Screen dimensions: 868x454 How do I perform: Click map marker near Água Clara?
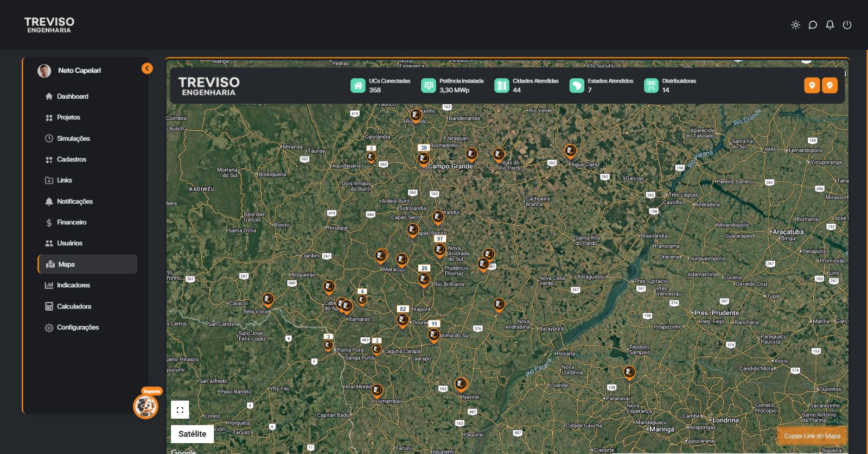pos(570,151)
